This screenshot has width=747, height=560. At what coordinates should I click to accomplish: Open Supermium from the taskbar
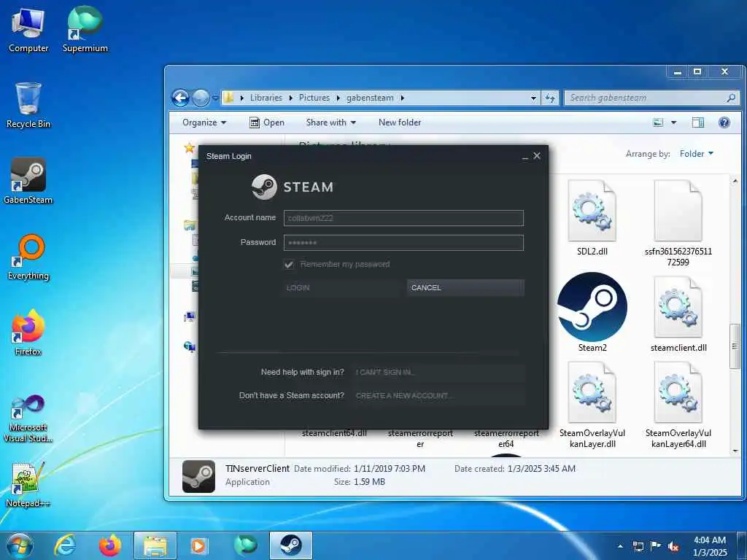pos(245,545)
